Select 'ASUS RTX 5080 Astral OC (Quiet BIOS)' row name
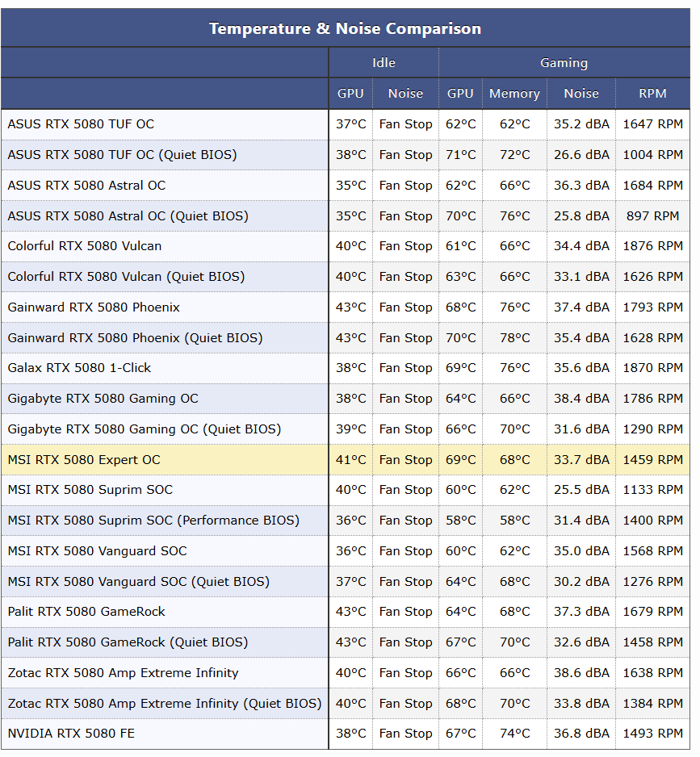This screenshot has height=757, width=700. pyautogui.click(x=128, y=215)
